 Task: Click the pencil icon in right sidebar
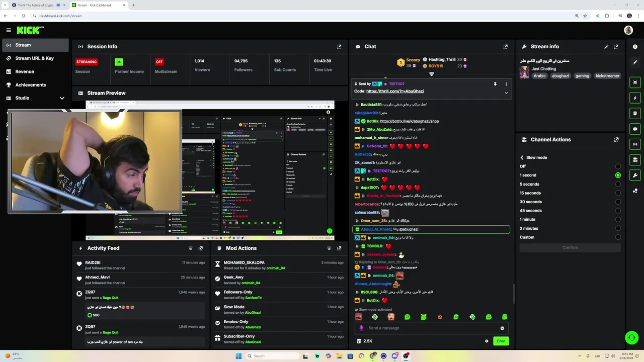[x=635, y=62]
